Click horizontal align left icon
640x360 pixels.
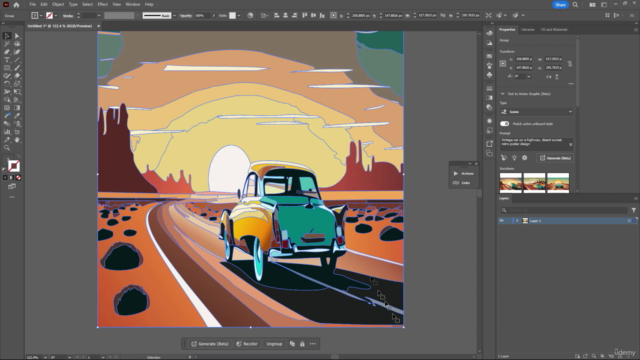coord(276,16)
